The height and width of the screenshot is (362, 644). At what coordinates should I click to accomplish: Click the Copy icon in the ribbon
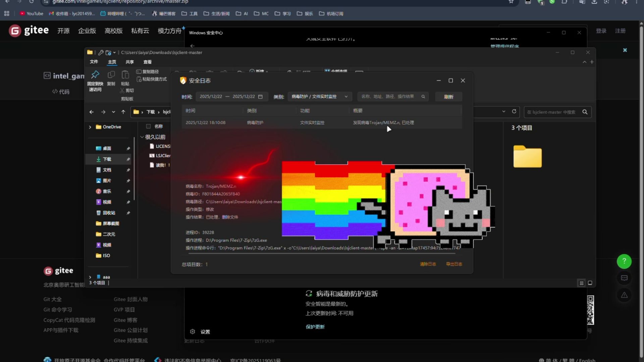coord(111,75)
